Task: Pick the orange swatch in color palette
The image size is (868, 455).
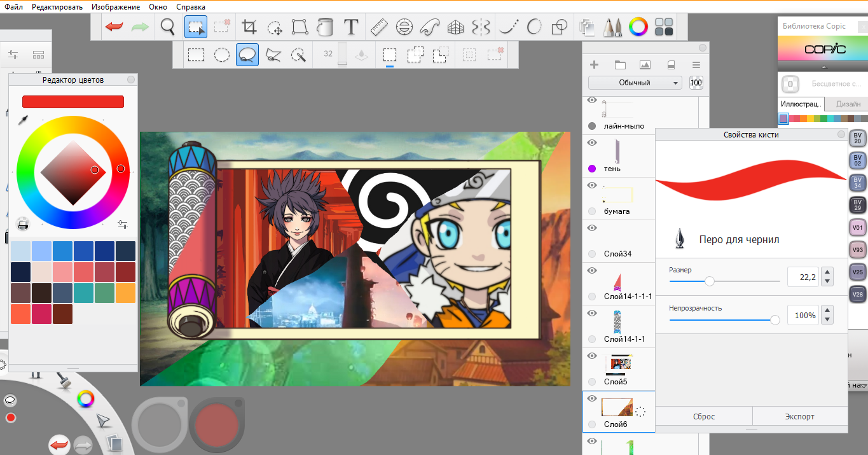Action: (126, 293)
